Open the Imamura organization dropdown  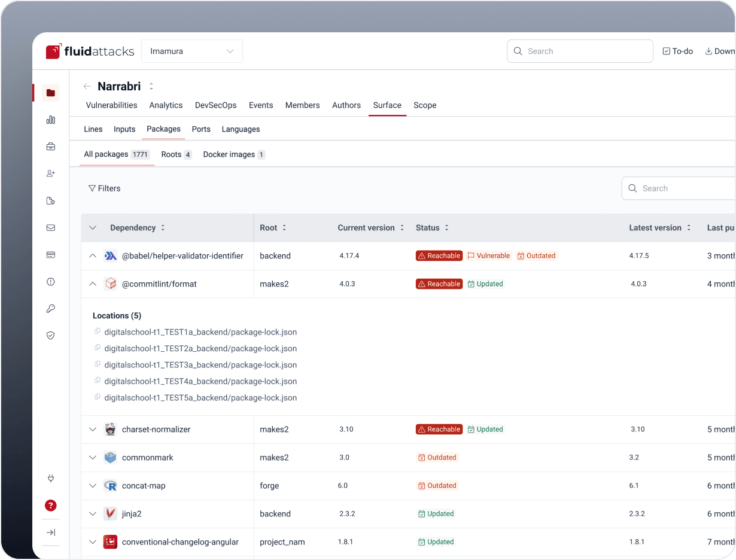click(192, 51)
